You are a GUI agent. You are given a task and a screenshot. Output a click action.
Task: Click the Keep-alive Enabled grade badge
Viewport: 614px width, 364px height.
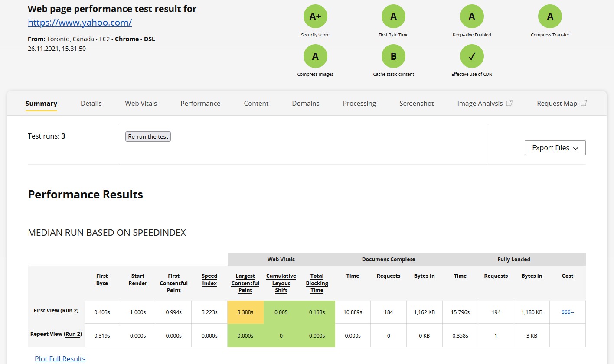click(472, 16)
